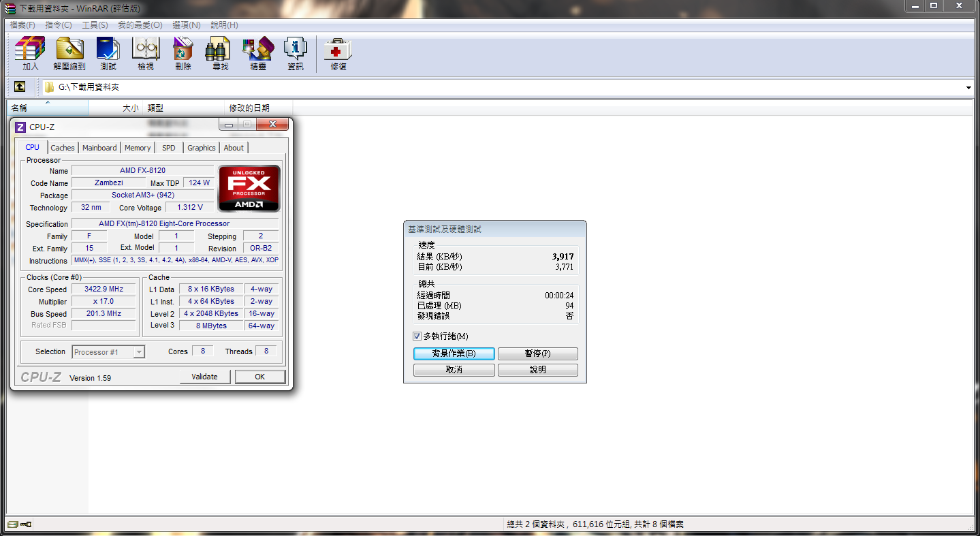The image size is (980, 536).
Task: Click the Help (說明) button in benchmark dialog
Action: tap(538, 370)
